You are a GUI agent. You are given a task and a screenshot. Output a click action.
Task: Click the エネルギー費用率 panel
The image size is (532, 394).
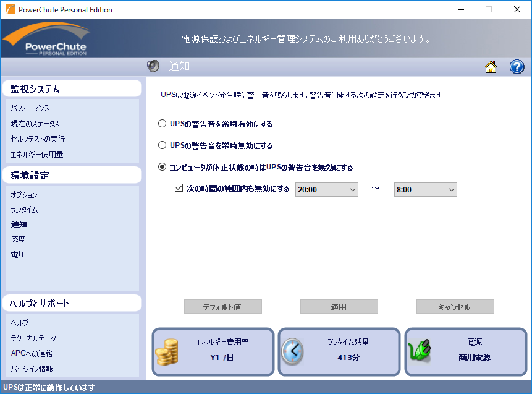pos(213,352)
